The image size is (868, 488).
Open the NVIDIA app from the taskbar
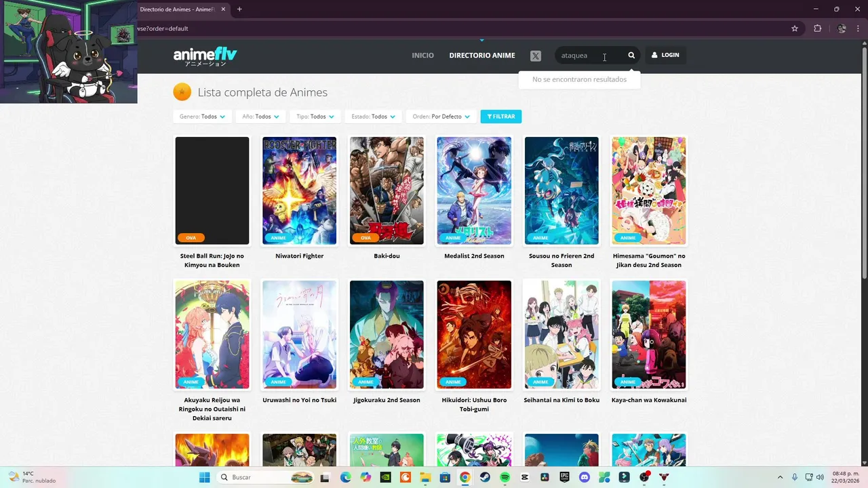[385, 477]
